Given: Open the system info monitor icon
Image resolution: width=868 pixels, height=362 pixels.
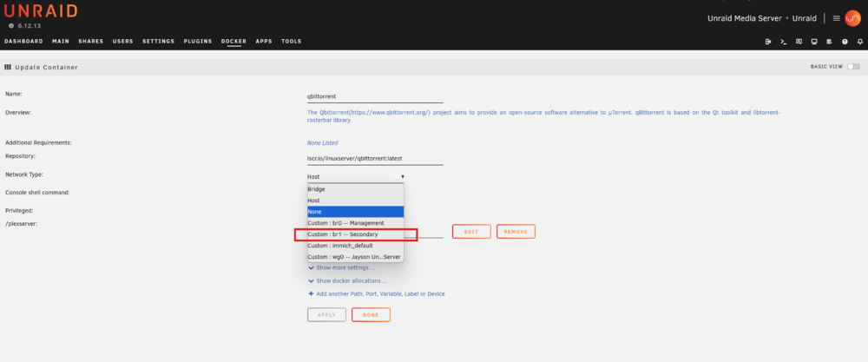Looking at the screenshot, I should pos(814,42).
